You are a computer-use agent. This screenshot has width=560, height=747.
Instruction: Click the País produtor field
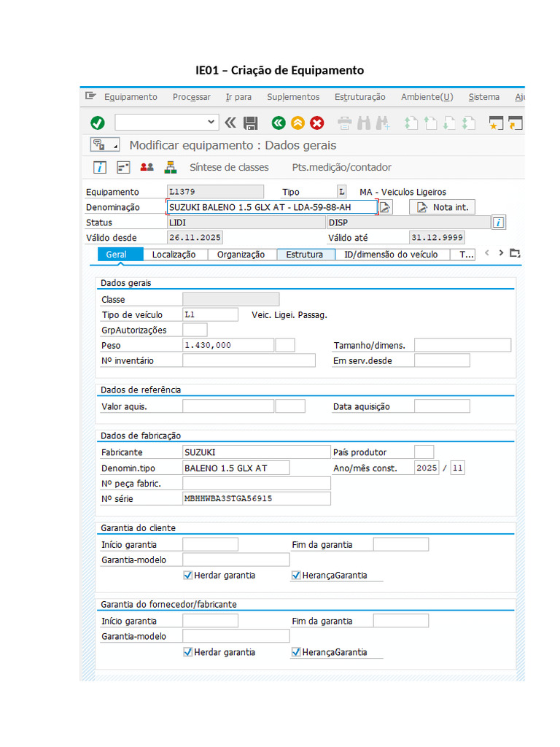[x=424, y=452]
